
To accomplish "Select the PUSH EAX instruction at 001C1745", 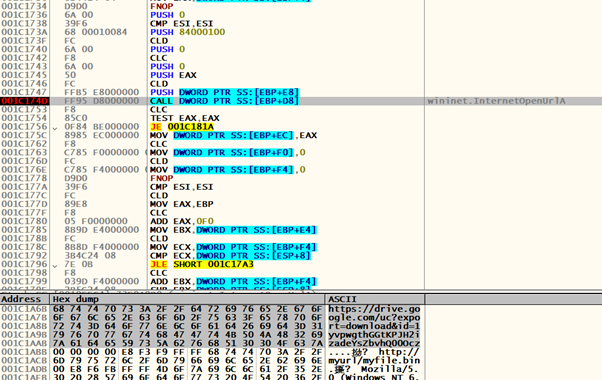I will (x=173, y=75).
